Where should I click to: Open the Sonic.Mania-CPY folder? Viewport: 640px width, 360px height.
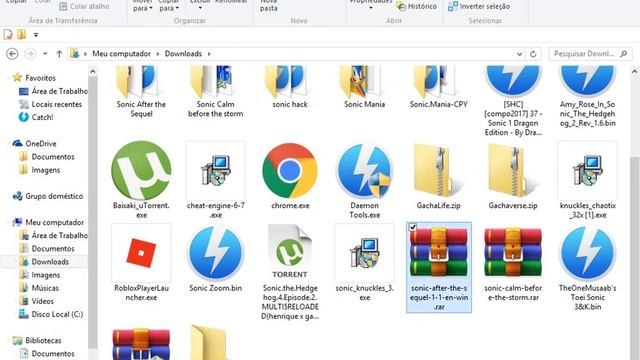[439, 82]
